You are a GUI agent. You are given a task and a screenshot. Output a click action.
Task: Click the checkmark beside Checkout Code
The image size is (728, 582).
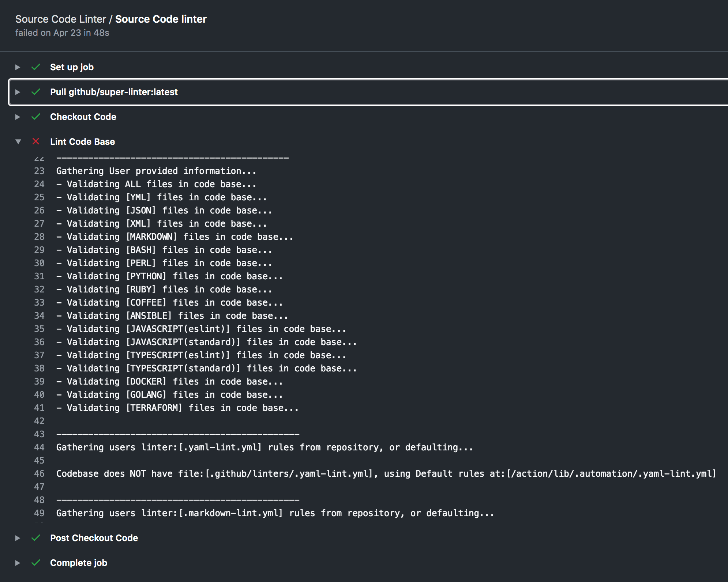(36, 117)
